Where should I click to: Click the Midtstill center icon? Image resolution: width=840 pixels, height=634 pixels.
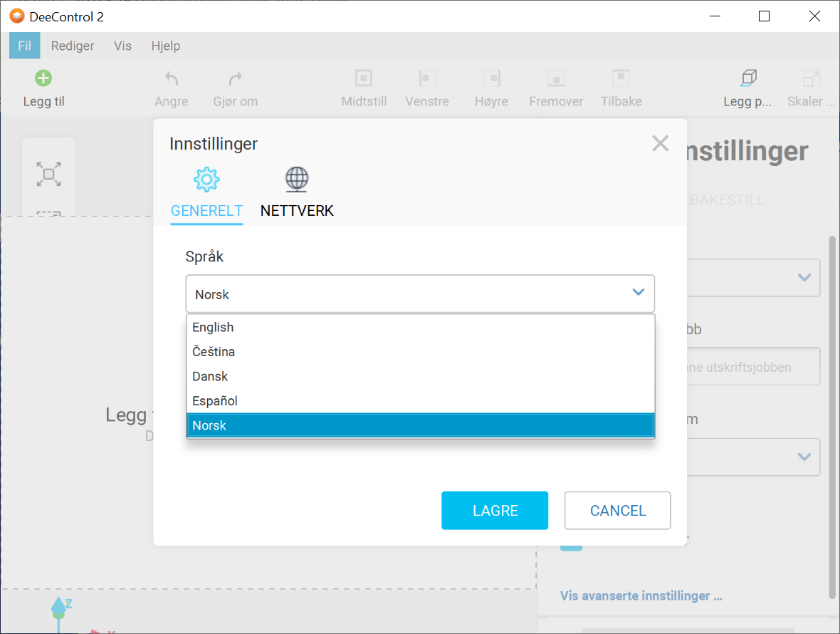[364, 78]
